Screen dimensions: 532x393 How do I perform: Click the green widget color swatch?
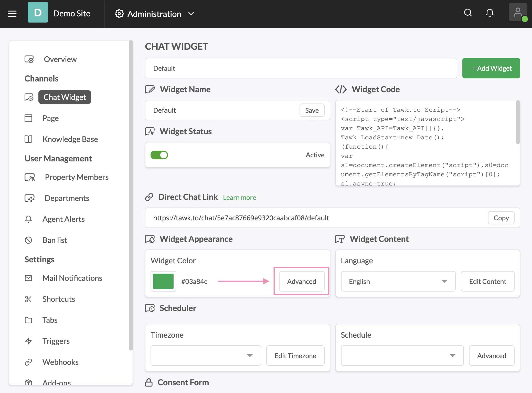coord(163,281)
